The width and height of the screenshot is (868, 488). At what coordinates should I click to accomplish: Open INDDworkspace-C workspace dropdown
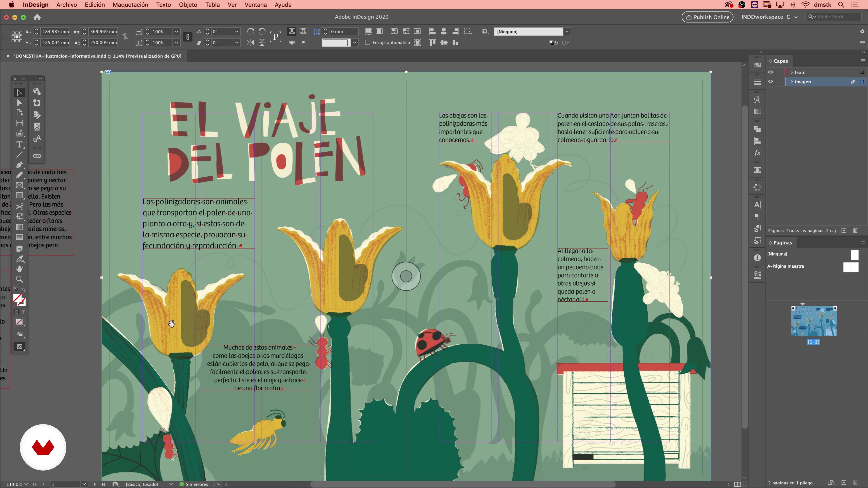pos(769,17)
